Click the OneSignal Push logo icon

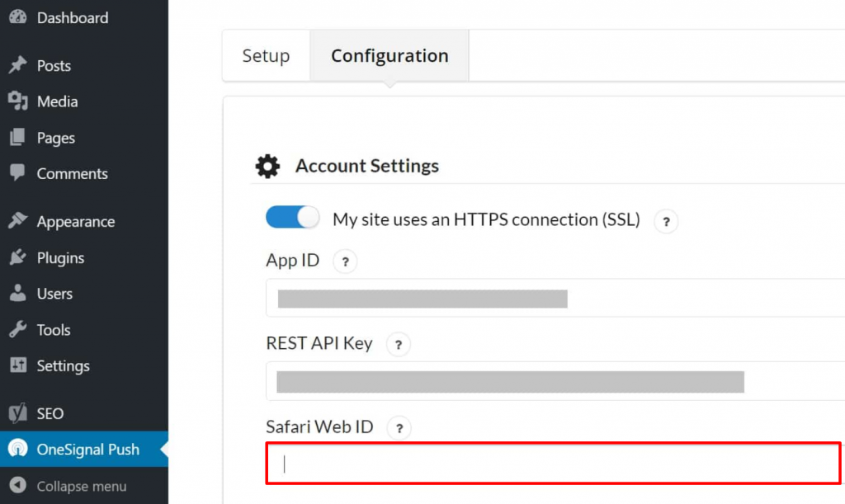pyautogui.click(x=18, y=449)
